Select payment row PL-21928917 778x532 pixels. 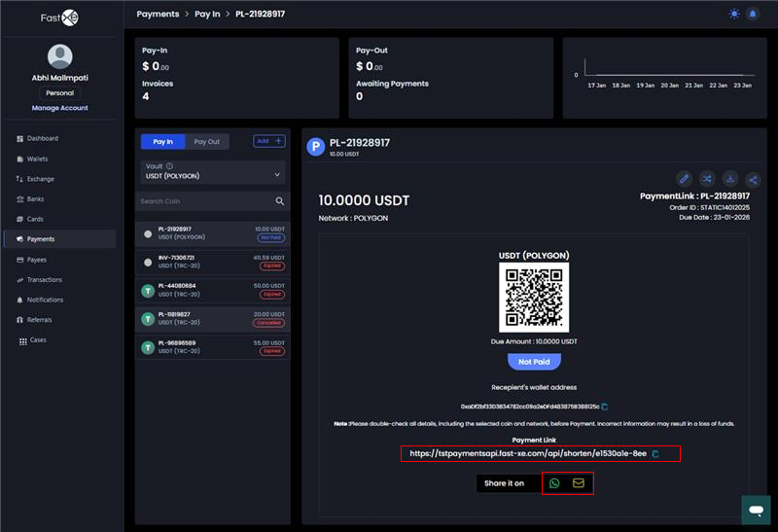(213, 233)
